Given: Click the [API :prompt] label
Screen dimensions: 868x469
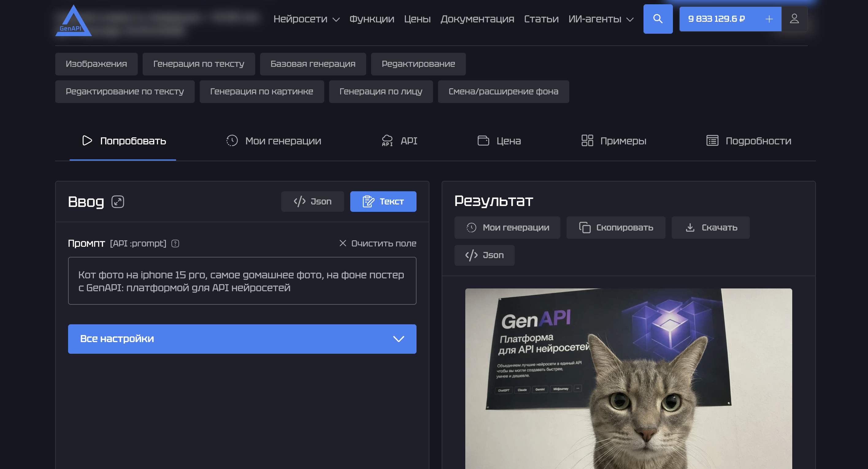Looking at the screenshot, I should tap(138, 243).
